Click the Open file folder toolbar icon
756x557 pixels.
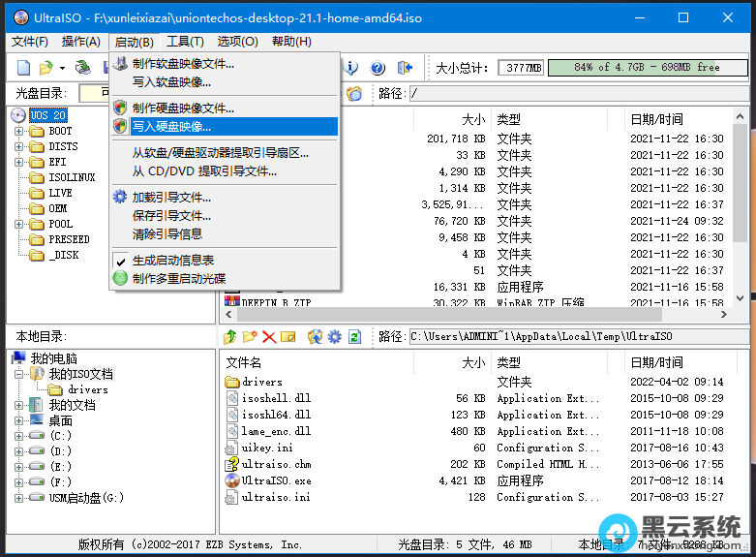[x=45, y=68]
